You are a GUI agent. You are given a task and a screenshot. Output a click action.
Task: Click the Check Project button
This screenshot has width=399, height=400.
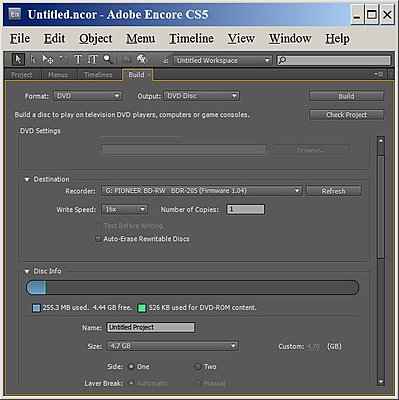click(346, 115)
